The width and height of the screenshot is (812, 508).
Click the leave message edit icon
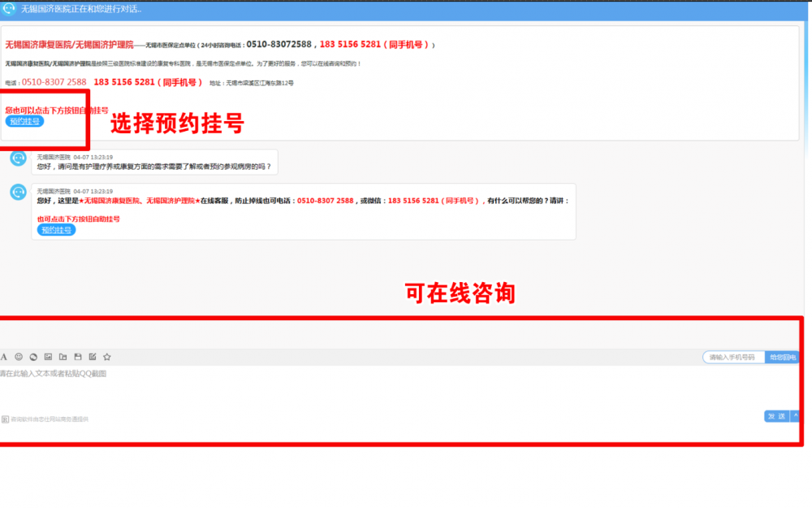(93, 357)
